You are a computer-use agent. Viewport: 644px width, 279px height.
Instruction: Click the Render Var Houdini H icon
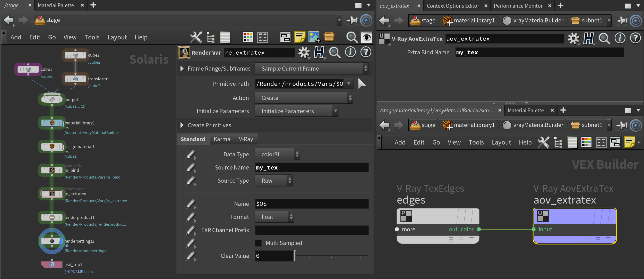click(x=319, y=53)
